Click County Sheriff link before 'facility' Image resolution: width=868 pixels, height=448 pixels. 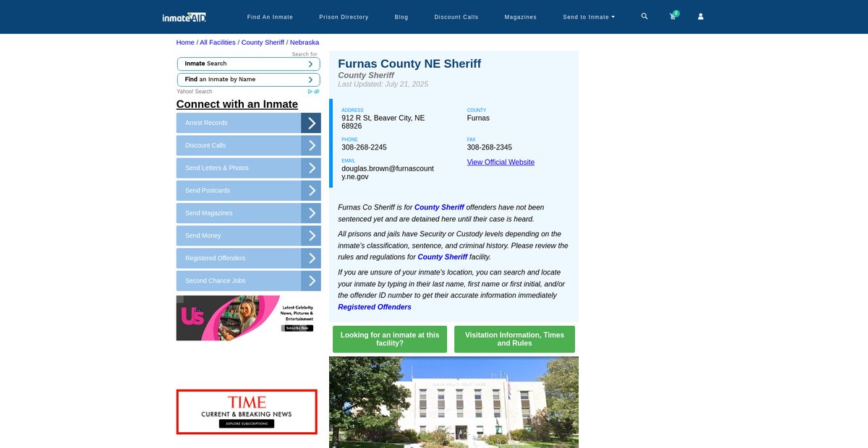click(443, 257)
